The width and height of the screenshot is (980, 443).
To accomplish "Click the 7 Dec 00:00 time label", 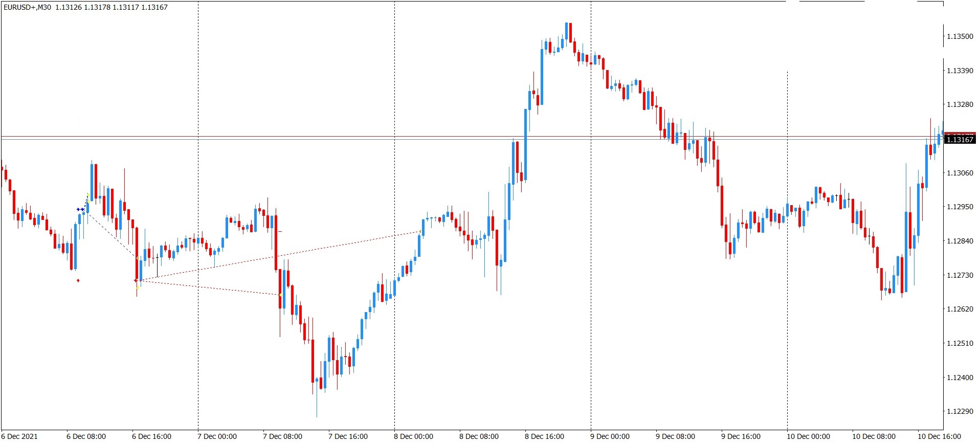I will [217, 436].
